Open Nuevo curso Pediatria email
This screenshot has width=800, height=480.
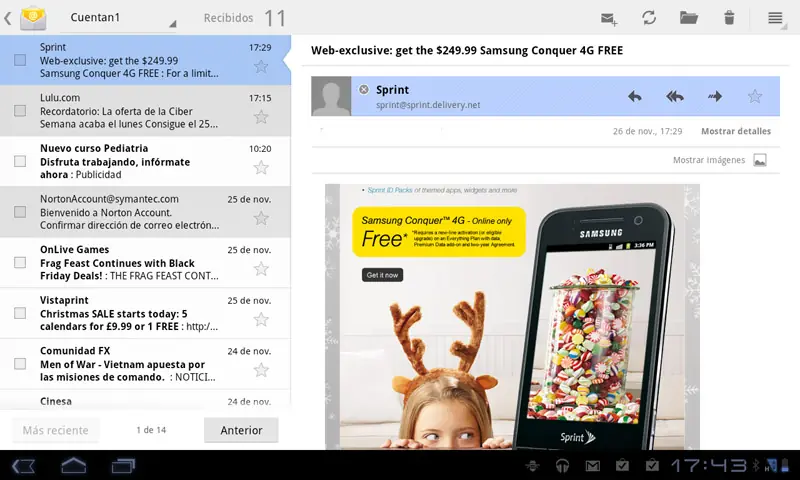click(145, 161)
